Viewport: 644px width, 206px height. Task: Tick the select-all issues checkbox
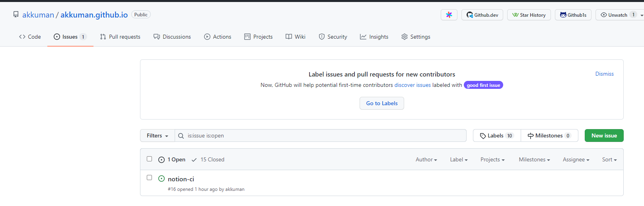[x=150, y=159]
